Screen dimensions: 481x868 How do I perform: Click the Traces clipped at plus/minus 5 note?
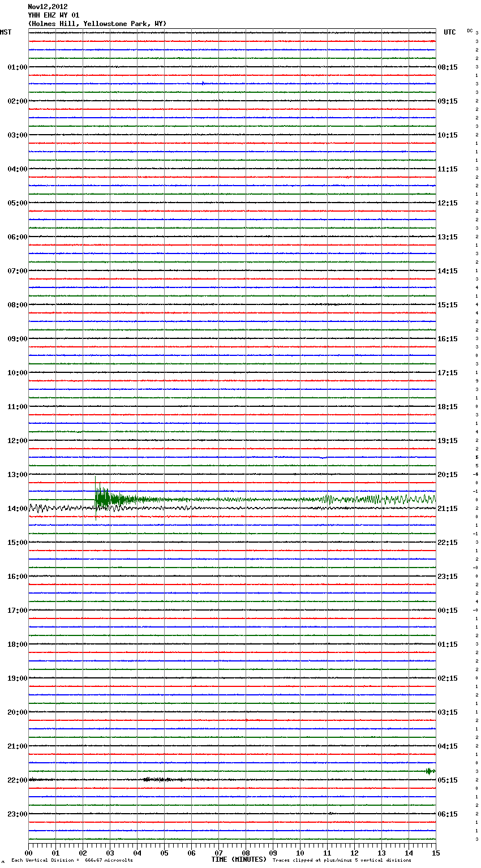[342, 860]
